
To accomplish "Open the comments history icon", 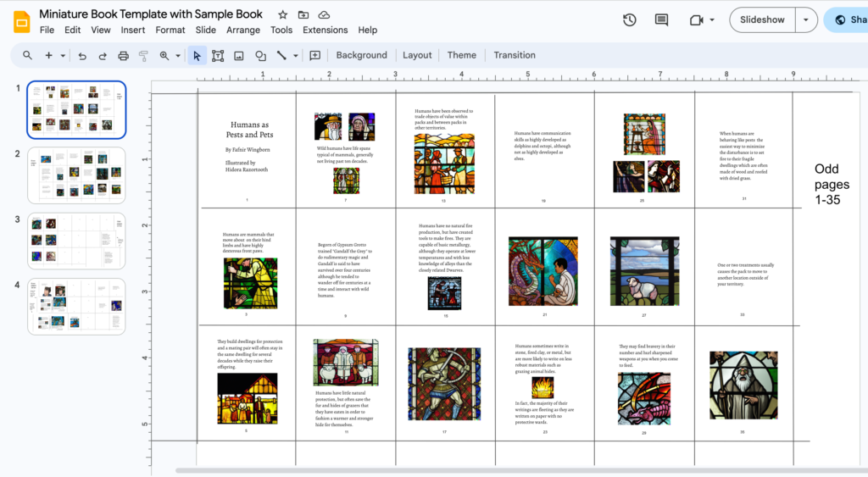I will pos(661,20).
